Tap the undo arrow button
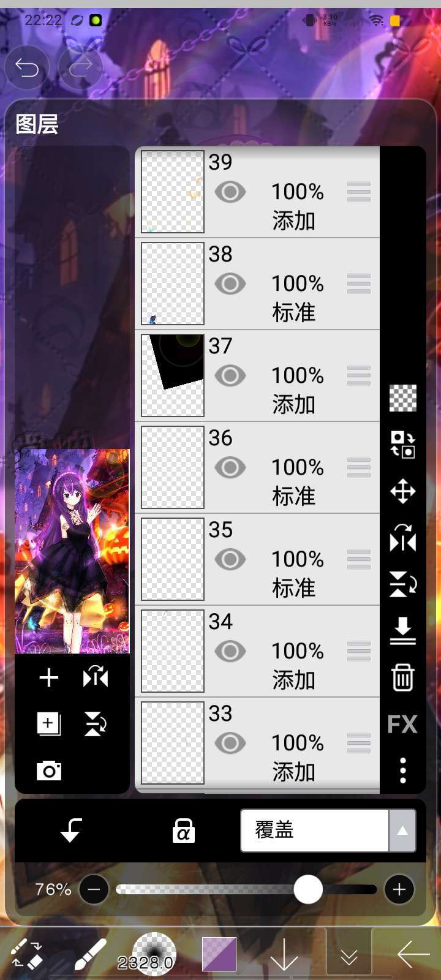Screen dimensions: 441x980 (27, 67)
